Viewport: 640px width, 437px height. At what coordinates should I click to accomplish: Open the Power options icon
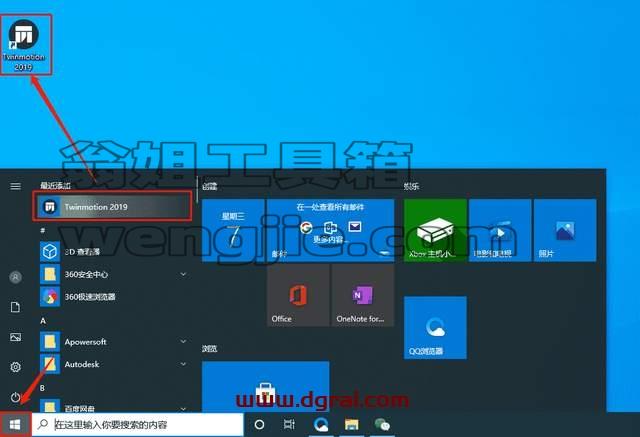(x=16, y=397)
